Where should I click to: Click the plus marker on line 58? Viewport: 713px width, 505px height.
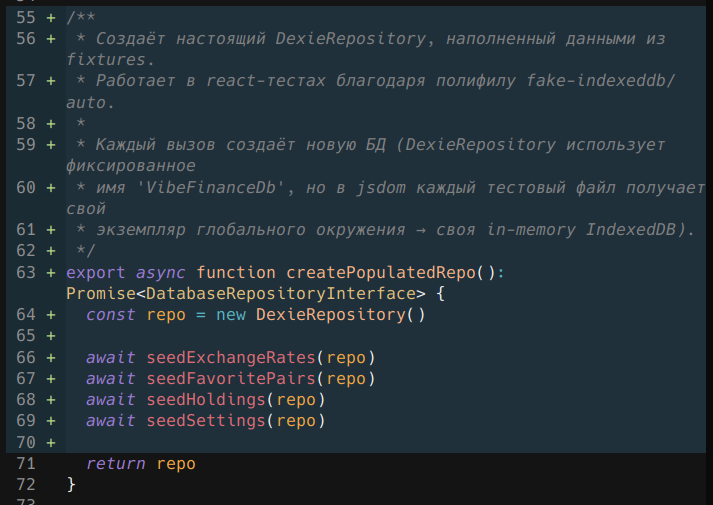[x=51, y=124]
